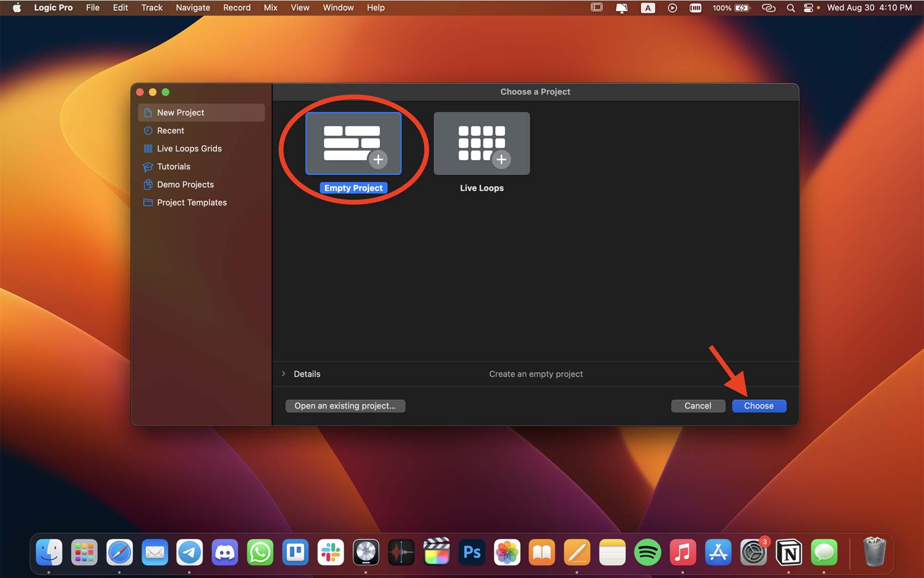Open the Mix menu
Screen dimensions: 924x578
(271, 8)
